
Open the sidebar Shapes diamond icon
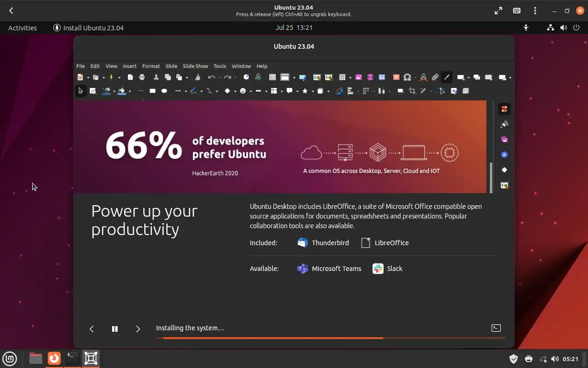pos(504,170)
